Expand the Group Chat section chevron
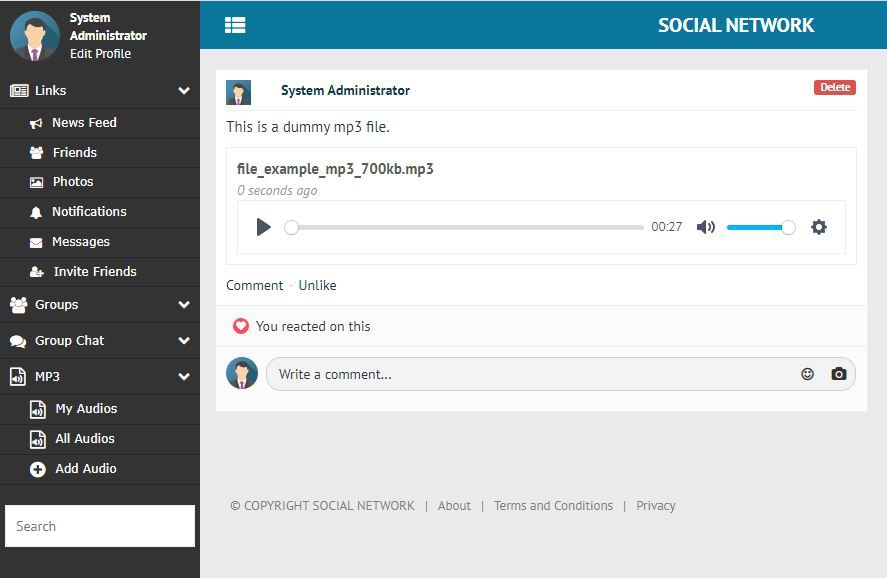 tap(184, 340)
